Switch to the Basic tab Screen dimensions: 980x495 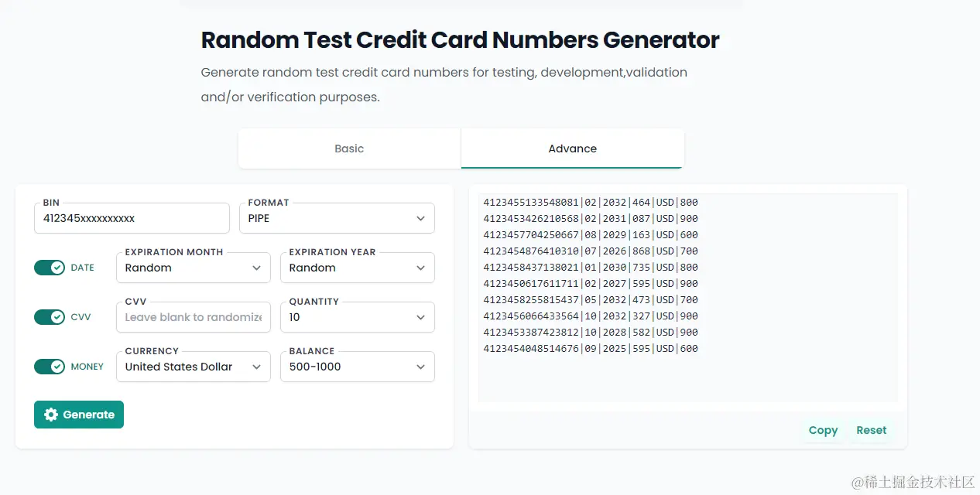[349, 148]
